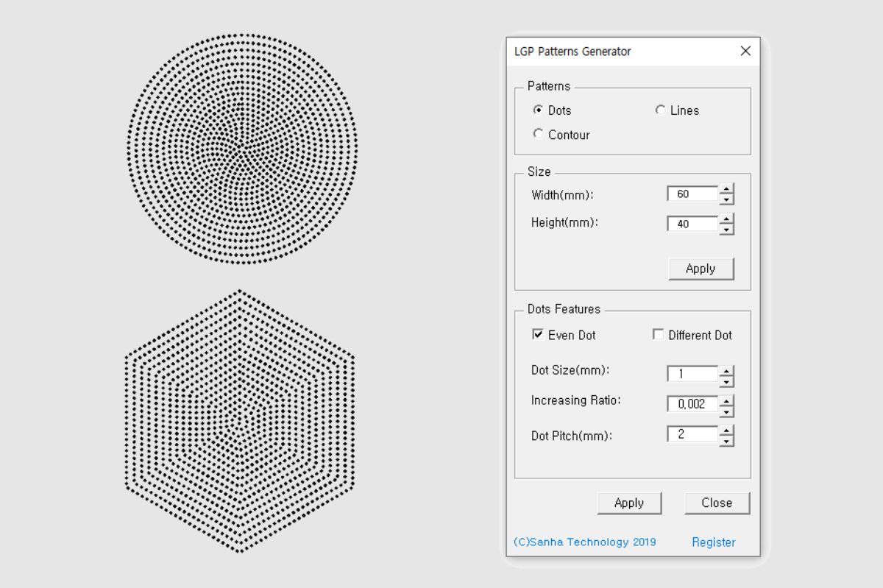
Task: Click the Dot Size(mm) input field
Action: [692, 374]
